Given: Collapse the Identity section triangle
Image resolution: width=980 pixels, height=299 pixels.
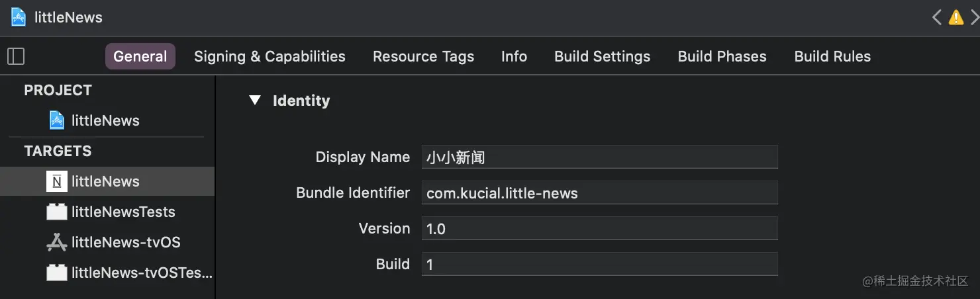Looking at the screenshot, I should click(x=255, y=101).
